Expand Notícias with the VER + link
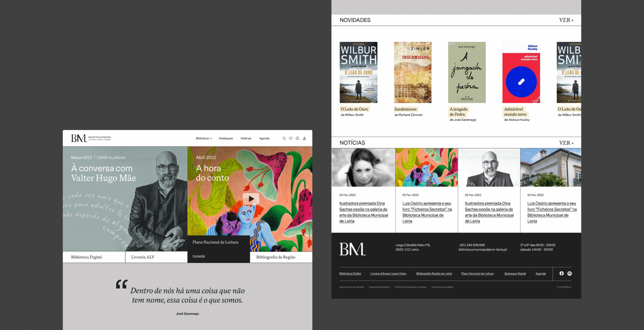644x330 pixels. pos(566,143)
